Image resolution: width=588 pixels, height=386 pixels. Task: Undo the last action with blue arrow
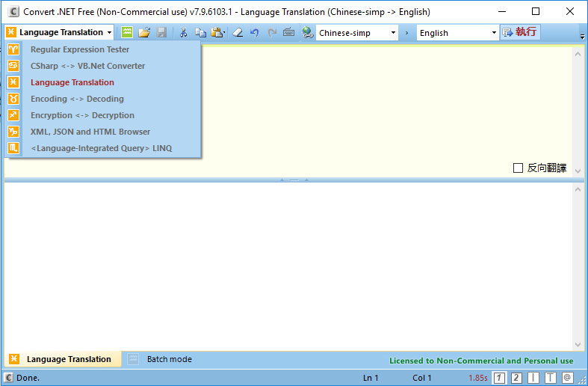point(255,33)
